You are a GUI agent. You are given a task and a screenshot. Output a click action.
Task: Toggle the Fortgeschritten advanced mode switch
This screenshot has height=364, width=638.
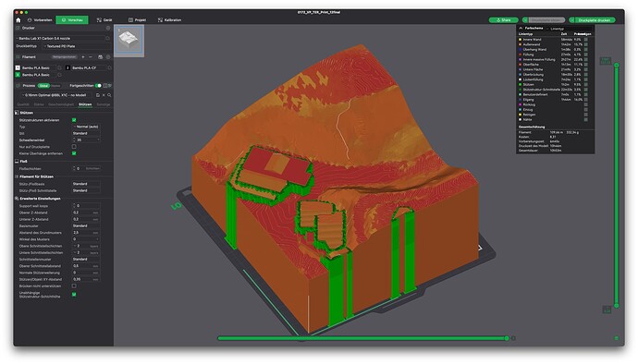(x=98, y=86)
